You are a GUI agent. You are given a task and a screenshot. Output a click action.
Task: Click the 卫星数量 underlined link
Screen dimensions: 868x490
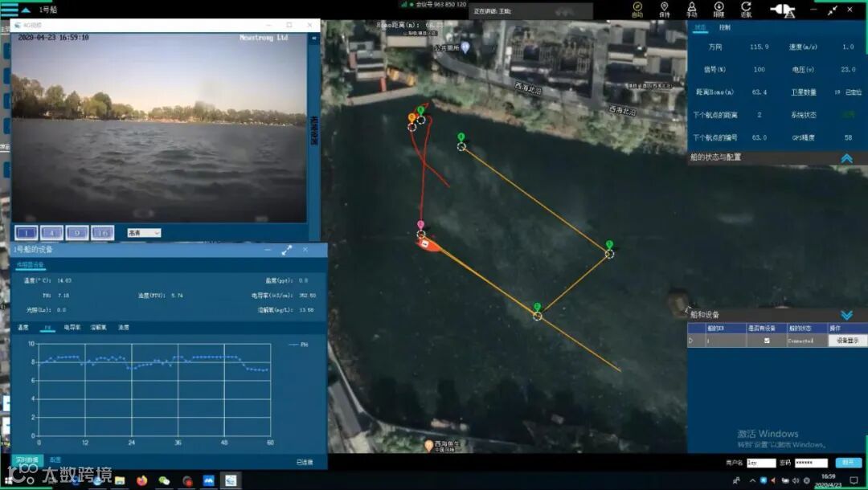pos(804,92)
